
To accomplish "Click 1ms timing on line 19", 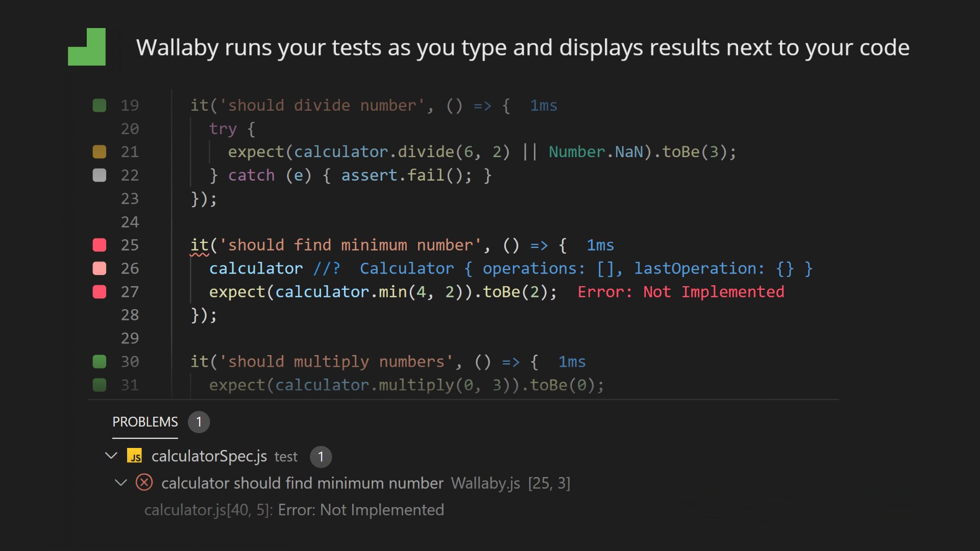I will 544,106.
